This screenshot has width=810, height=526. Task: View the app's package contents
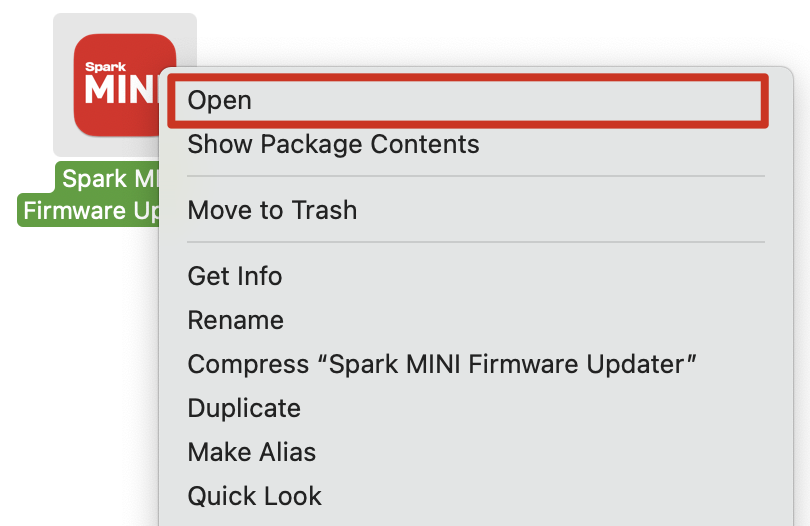pos(333,144)
